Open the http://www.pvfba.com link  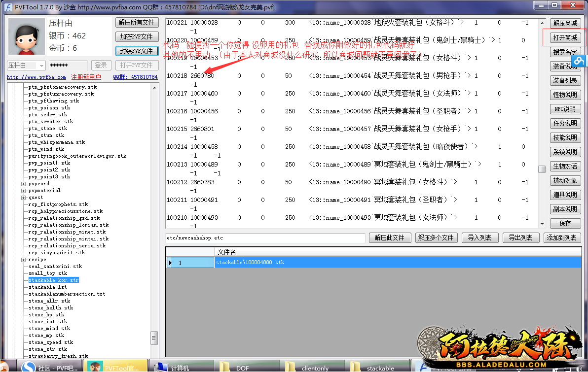tap(36, 77)
